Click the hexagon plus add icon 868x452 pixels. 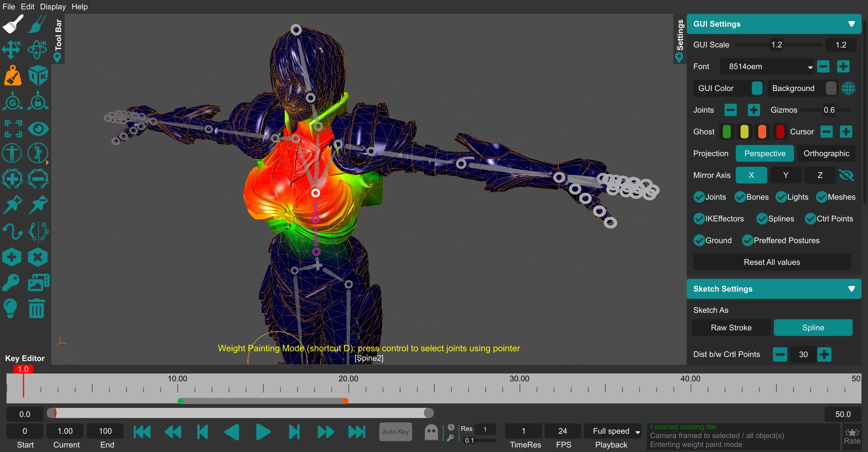(12, 258)
